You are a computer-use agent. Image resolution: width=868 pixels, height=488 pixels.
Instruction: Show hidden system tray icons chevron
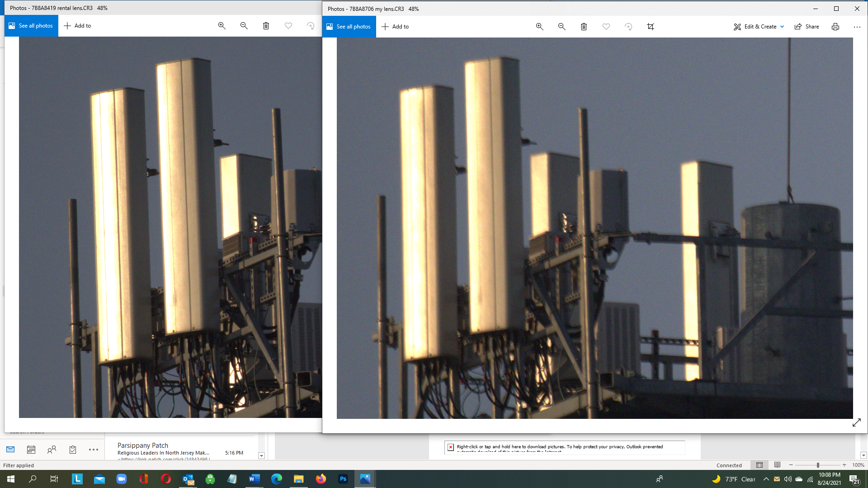tap(766, 479)
